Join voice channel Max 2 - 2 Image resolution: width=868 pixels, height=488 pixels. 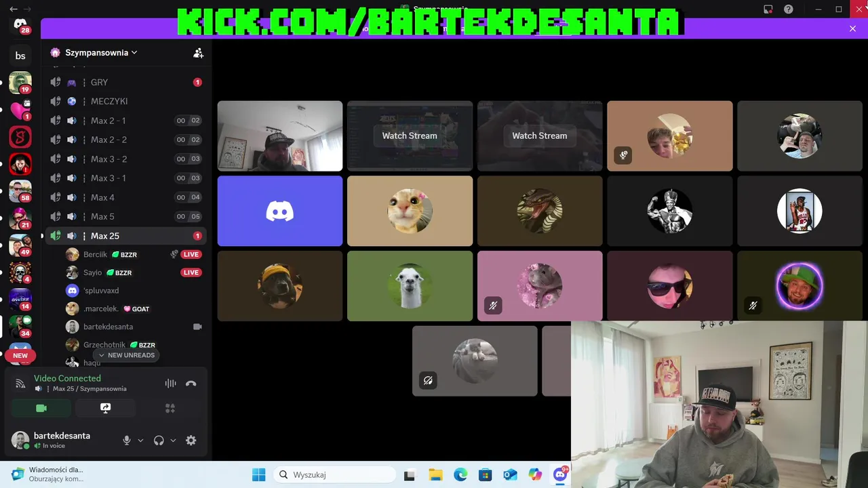coord(125,140)
